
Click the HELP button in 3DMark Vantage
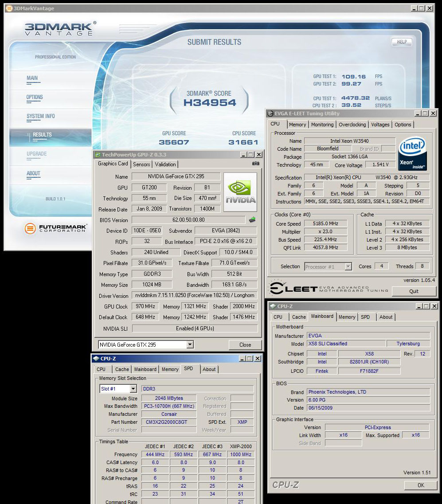[x=402, y=42]
